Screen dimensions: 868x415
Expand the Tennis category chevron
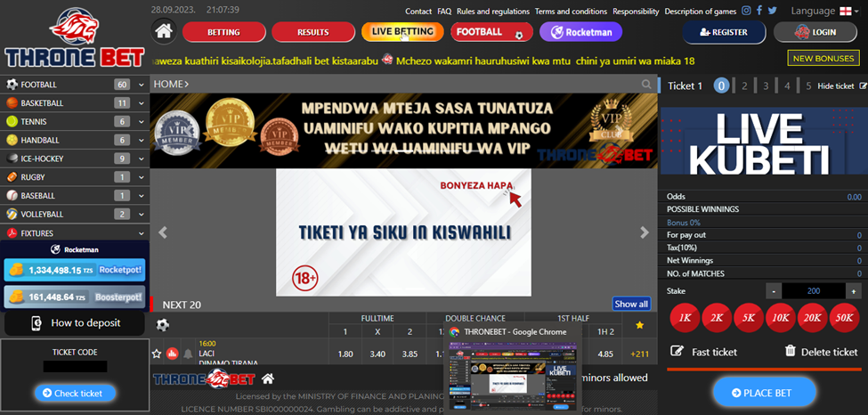(x=142, y=121)
